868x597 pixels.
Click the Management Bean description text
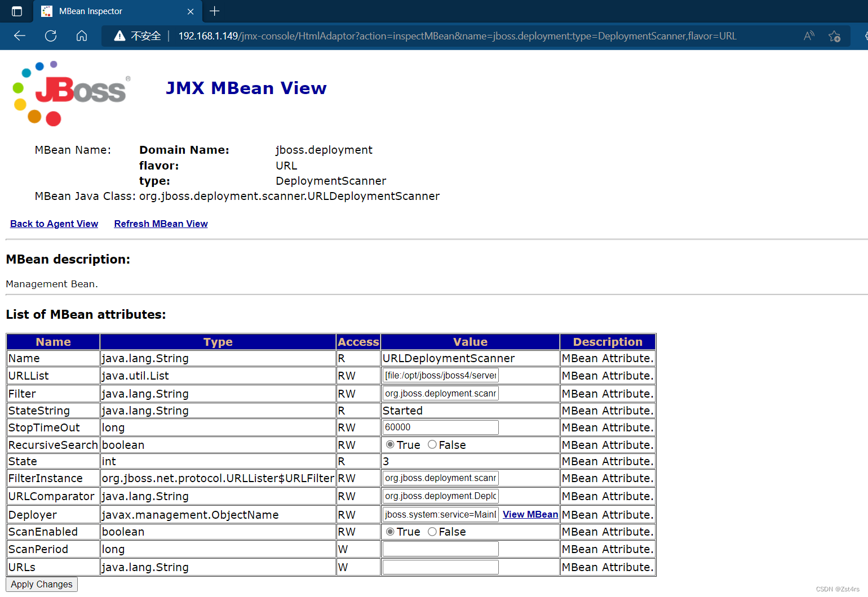click(x=52, y=284)
